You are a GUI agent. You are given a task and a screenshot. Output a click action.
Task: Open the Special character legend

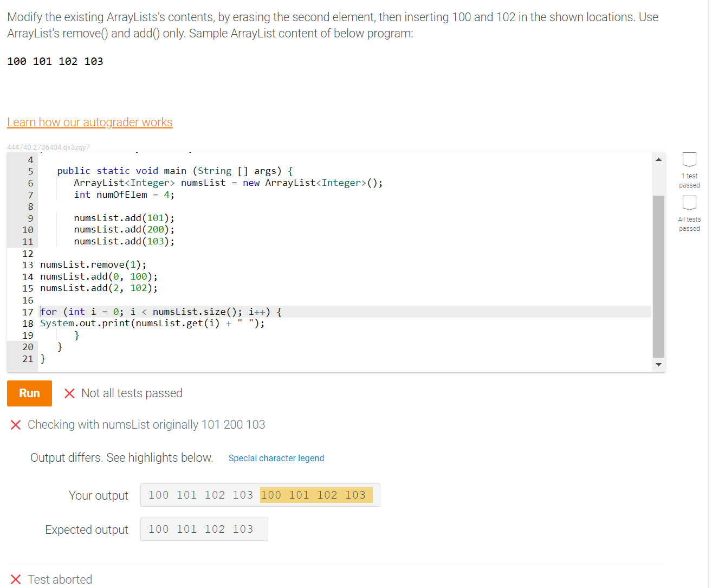coord(276,458)
